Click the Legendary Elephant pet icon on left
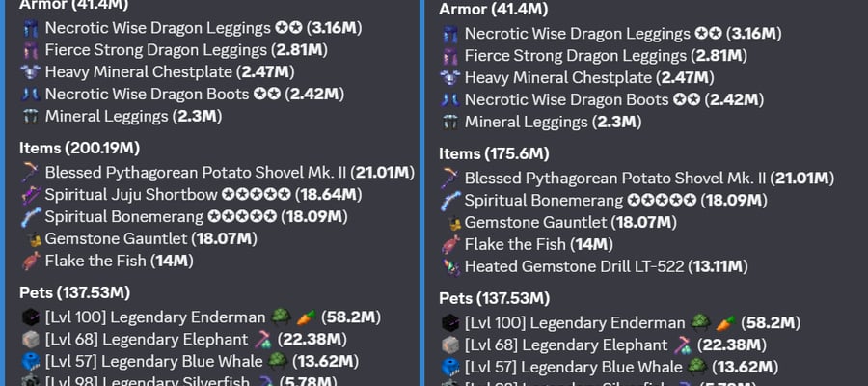 pyautogui.click(x=31, y=340)
